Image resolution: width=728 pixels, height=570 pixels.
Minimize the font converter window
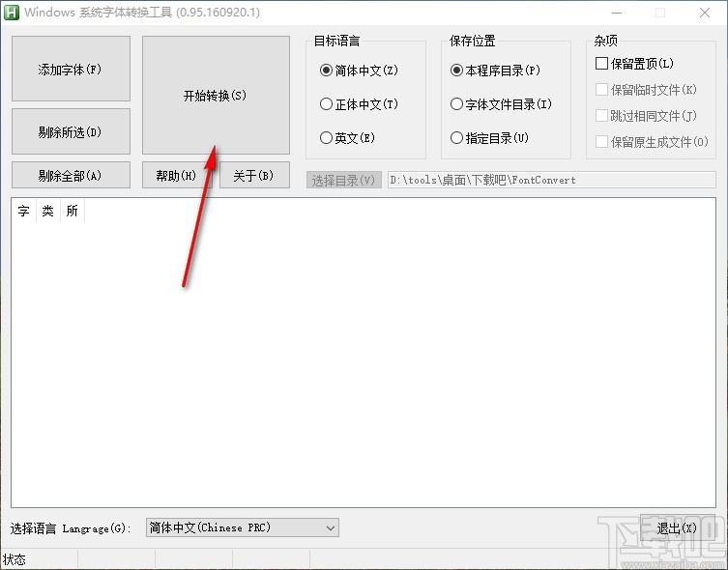(617, 13)
